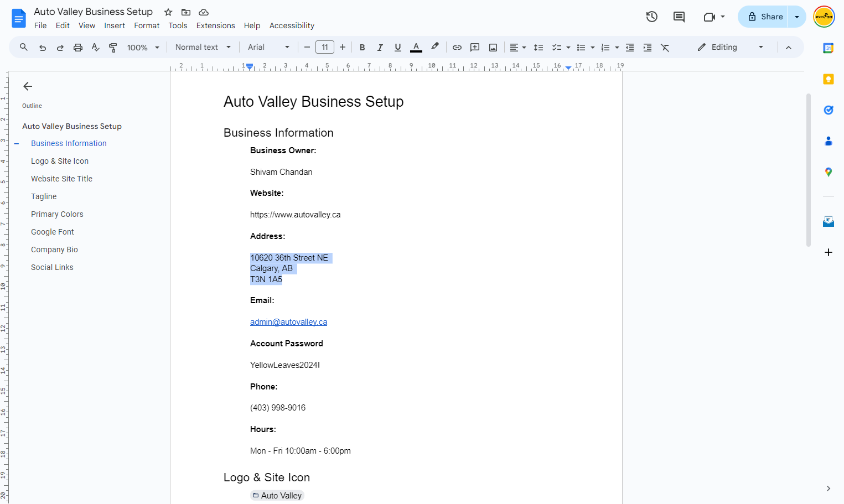Image resolution: width=844 pixels, height=504 pixels.
Task: Open Google Calendar side panel
Action: tap(829, 48)
